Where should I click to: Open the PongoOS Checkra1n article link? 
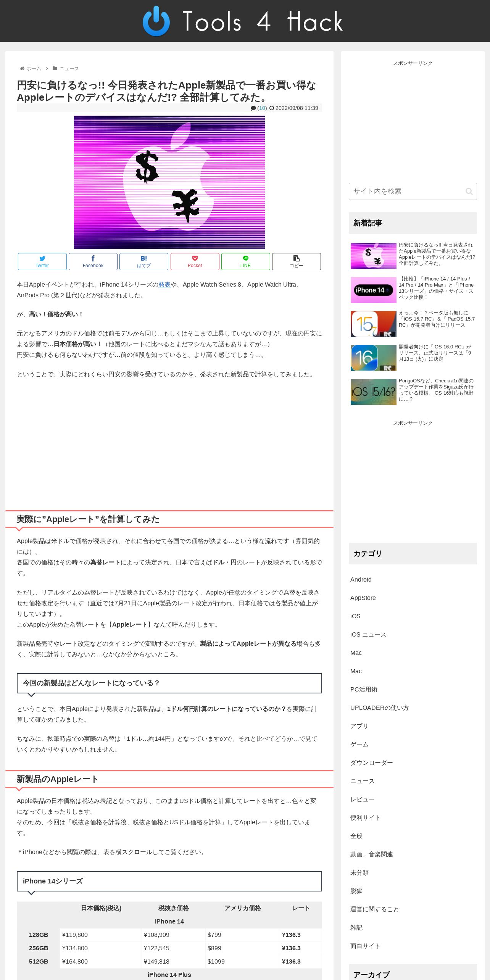tap(436, 390)
